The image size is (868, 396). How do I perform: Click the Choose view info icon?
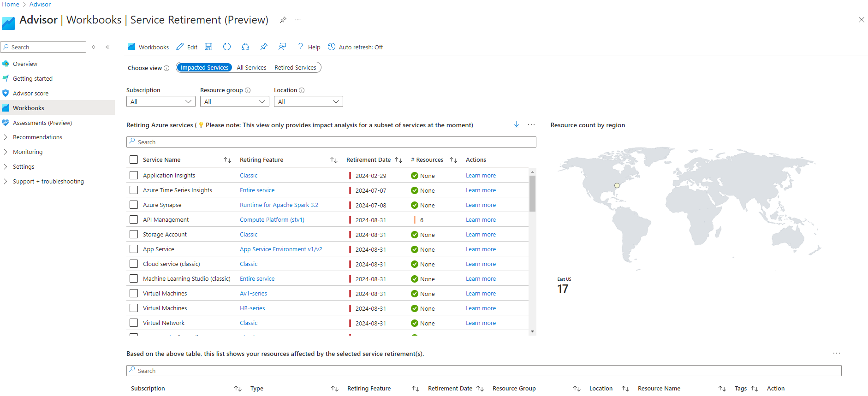(166, 68)
